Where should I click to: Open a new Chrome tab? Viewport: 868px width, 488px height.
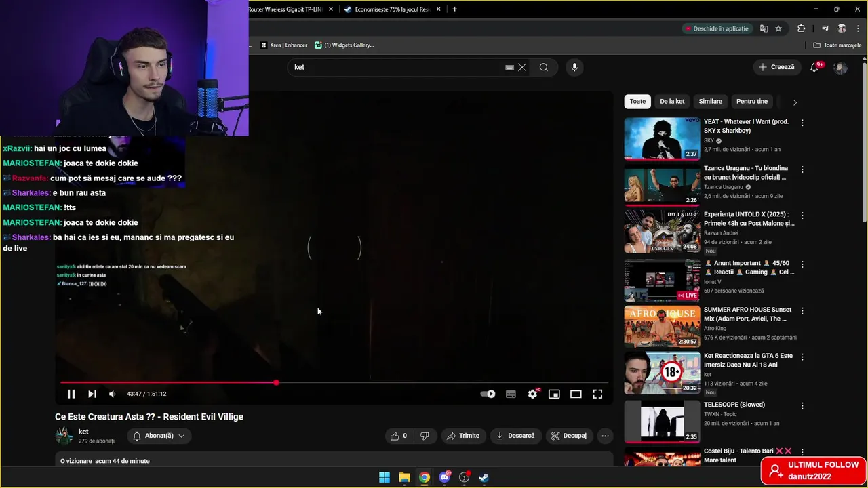(x=454, y=9)
